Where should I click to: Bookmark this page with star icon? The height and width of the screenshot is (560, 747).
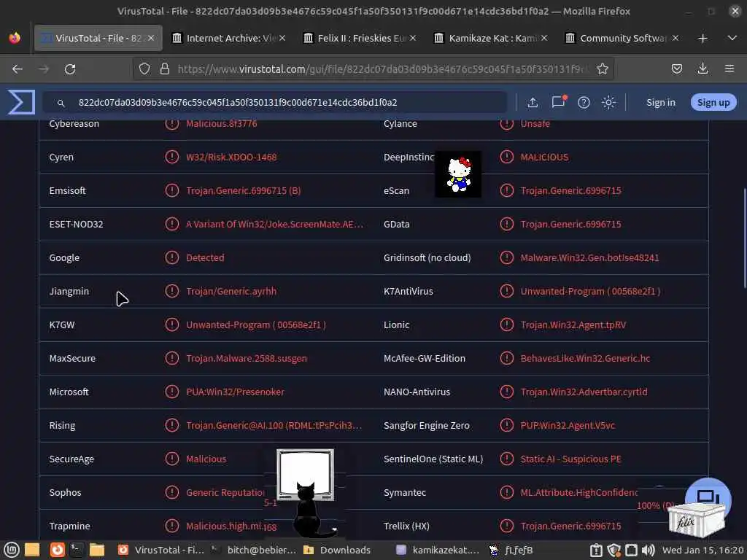pyautogui.click(x=602, y=69)
